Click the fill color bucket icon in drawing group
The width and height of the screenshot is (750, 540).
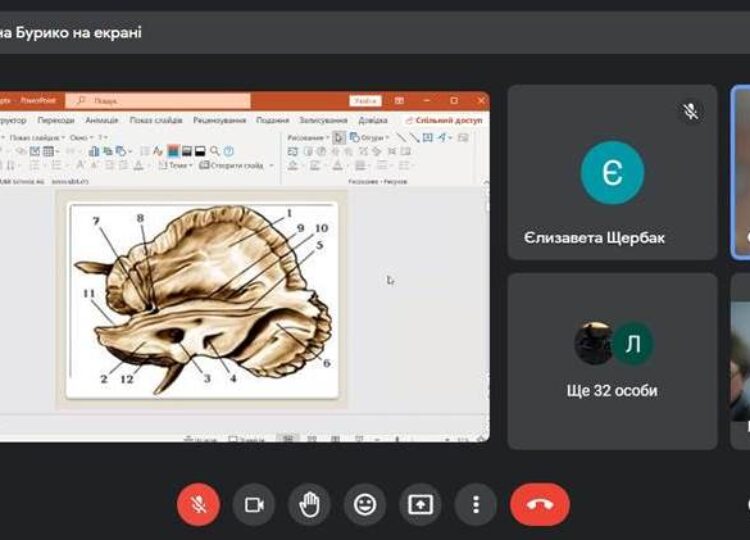tap(293, 165)
